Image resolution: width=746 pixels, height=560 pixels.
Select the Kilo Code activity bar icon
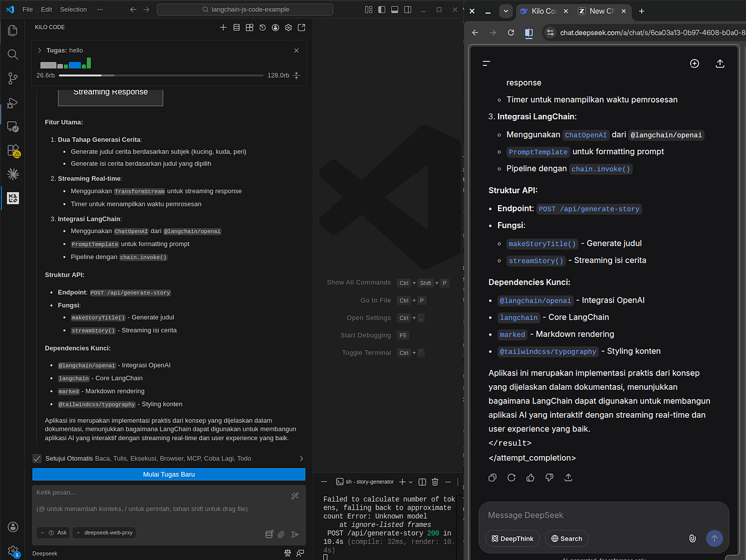[x=12, y=198]
